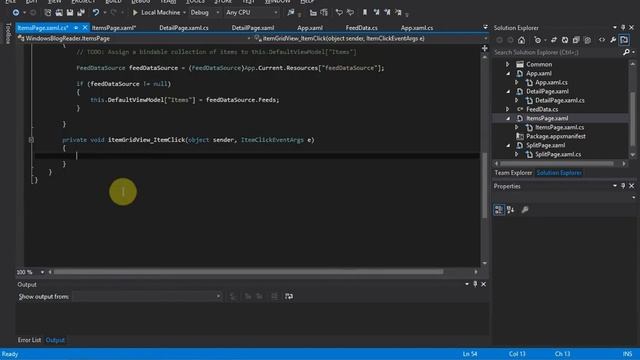The height and width of the screenshot is (360, 640).
Task: Click the editor horizontal scrollbar
Action: click(x=249, y=272)
